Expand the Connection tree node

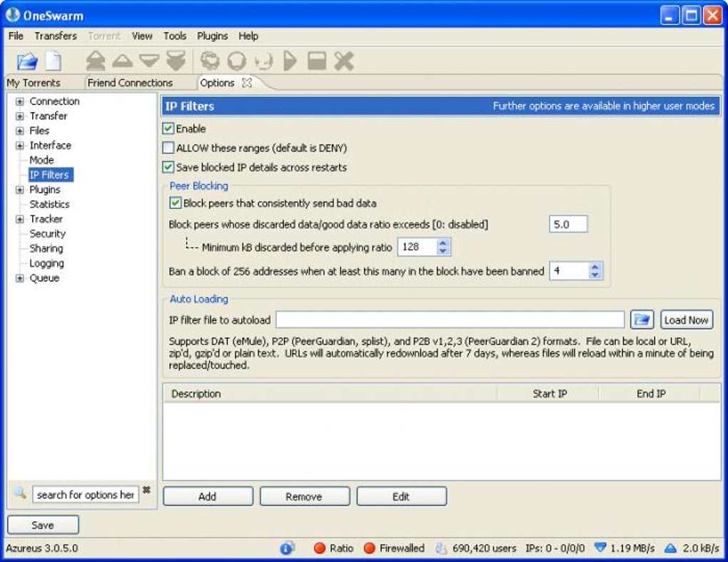click(19, 102)
